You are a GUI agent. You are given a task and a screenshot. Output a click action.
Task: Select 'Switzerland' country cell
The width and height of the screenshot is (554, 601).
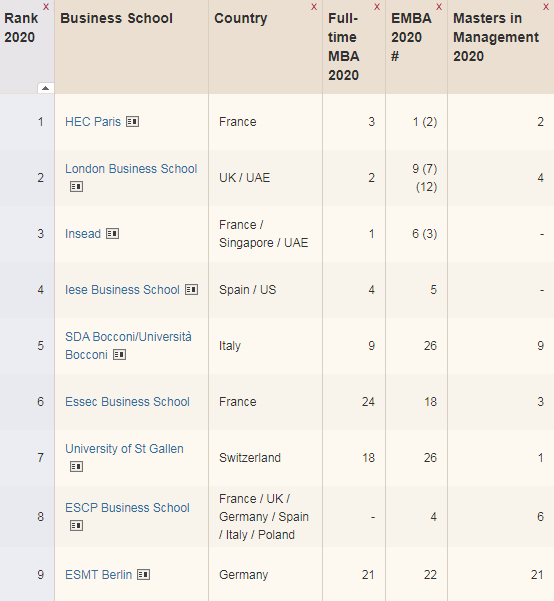coord(266,458)
